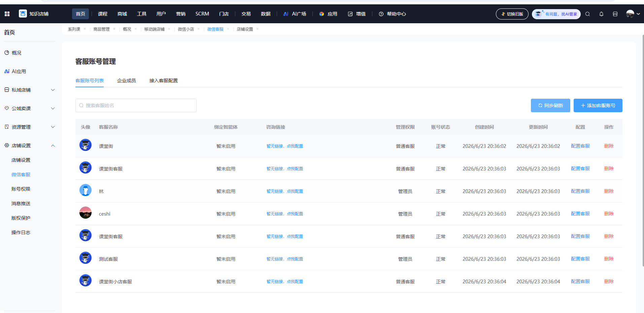Image resolution: width=644 pixels, height=313 pixels.
Task: Open the 帮助中心 menu item
Action: click(393, 14)
